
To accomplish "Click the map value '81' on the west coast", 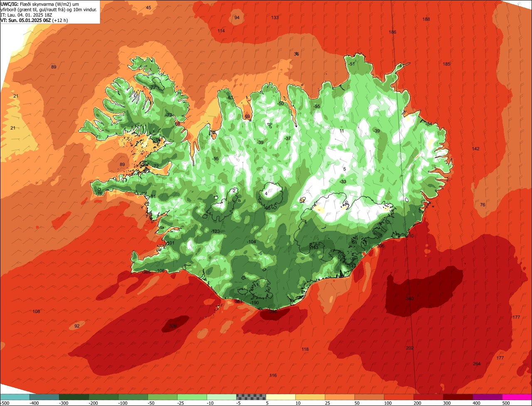I will click(153, 197).
